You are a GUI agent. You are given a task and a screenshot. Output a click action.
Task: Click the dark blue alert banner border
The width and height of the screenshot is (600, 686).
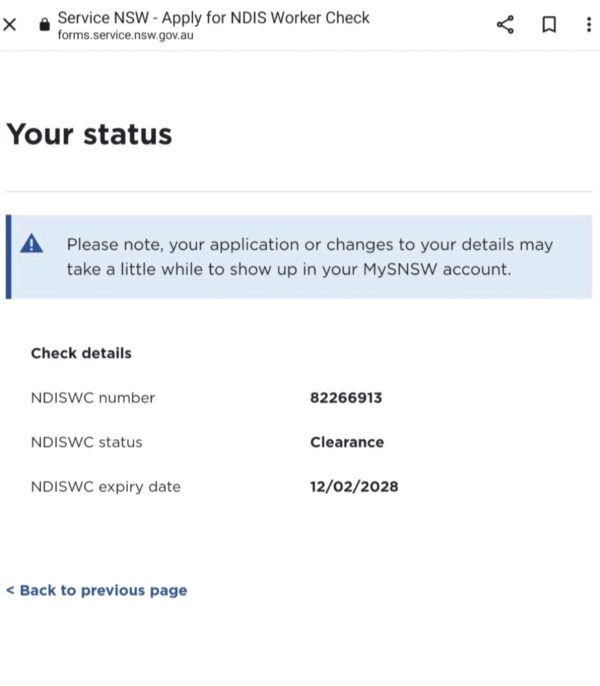pos(9,257)
